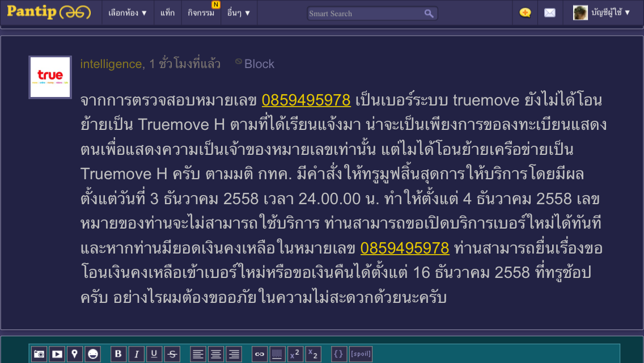The height and width of the screenshot is (363, 644).
Task: Toggle bold formatting
Action: [118, 354]
